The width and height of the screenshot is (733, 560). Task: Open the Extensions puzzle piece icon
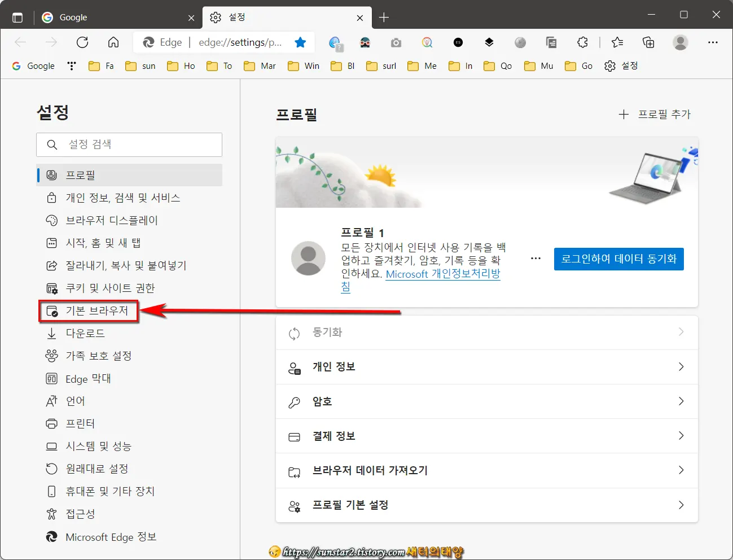(582, 42)
